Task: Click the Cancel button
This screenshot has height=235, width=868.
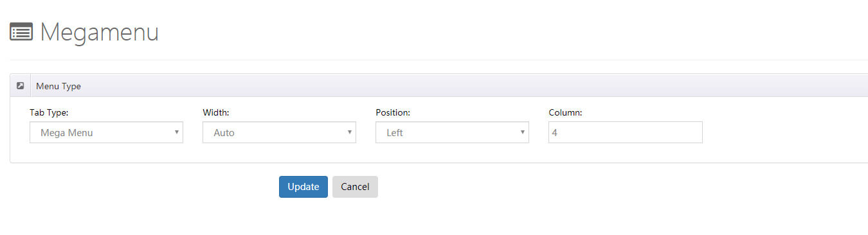Action: tap(355, 187)
